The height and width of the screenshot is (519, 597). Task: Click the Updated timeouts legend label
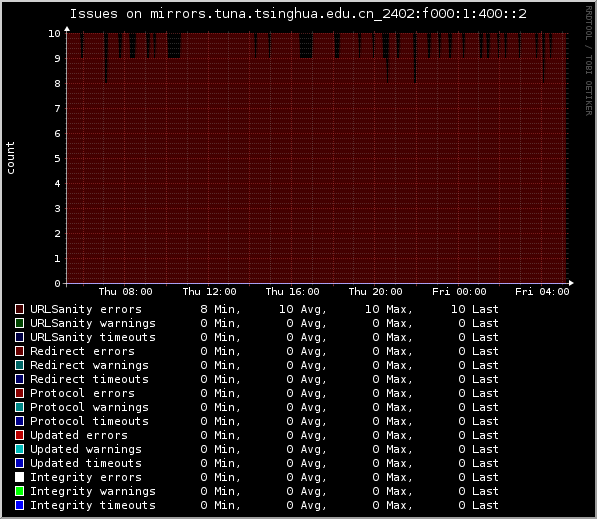tap(86, 463)
